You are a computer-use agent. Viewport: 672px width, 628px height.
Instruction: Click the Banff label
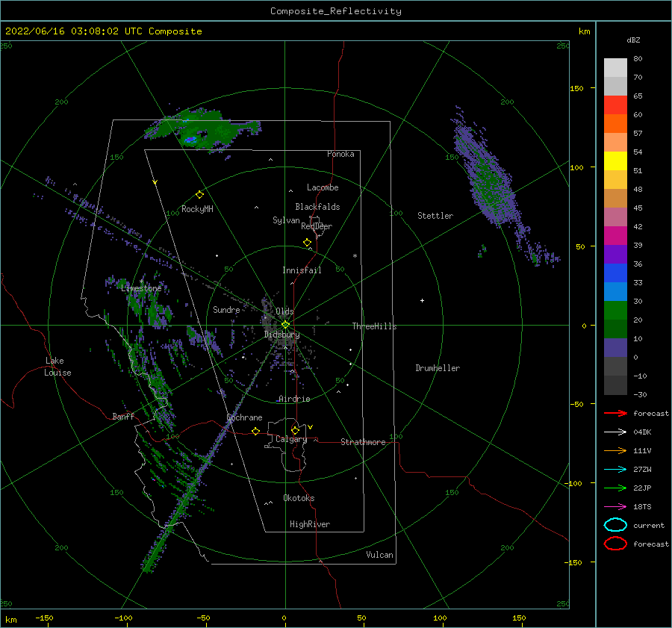click(x=123, y=417)
